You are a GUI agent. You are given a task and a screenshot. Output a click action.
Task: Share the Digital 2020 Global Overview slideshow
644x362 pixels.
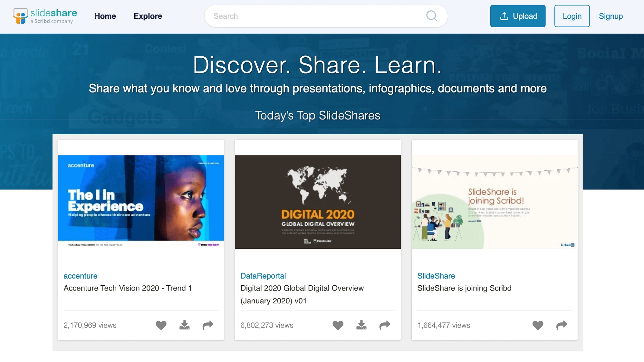tap(385, 325)
